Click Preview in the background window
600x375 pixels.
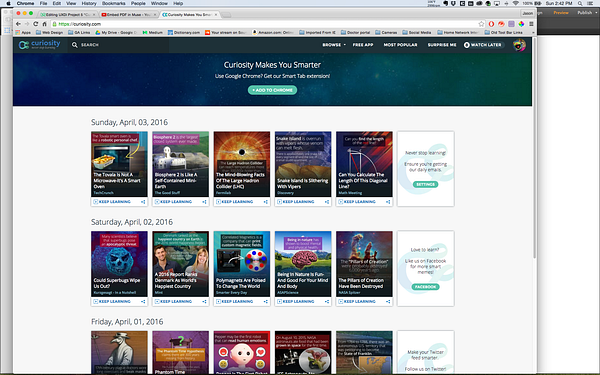(x=561, y=13)
